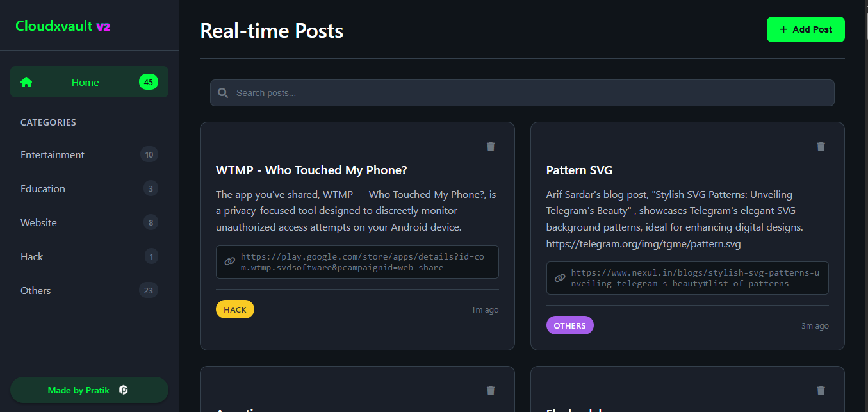The image size is (868, 412).
Task: Click trash icon on Pattern SVG post
Action: (821, 147)
